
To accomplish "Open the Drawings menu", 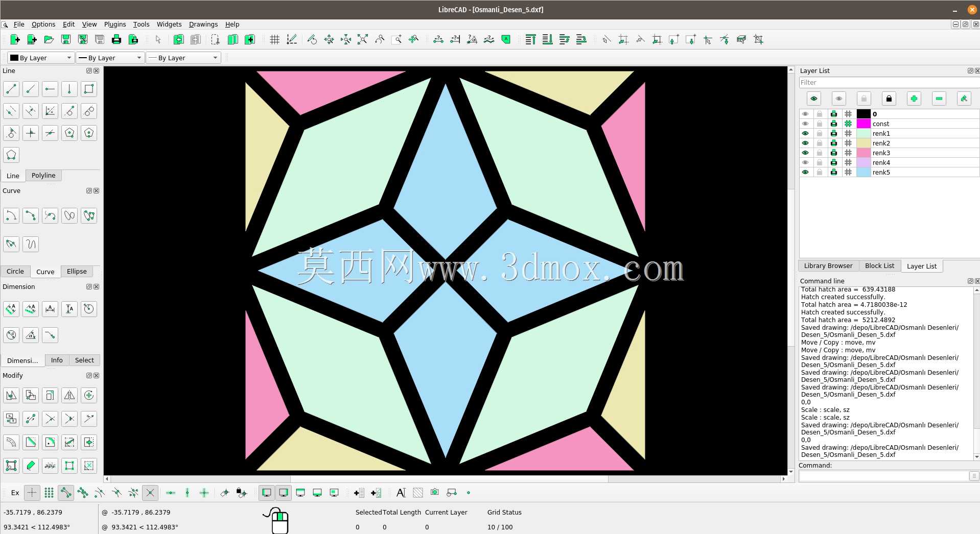I will click(203, 25).
